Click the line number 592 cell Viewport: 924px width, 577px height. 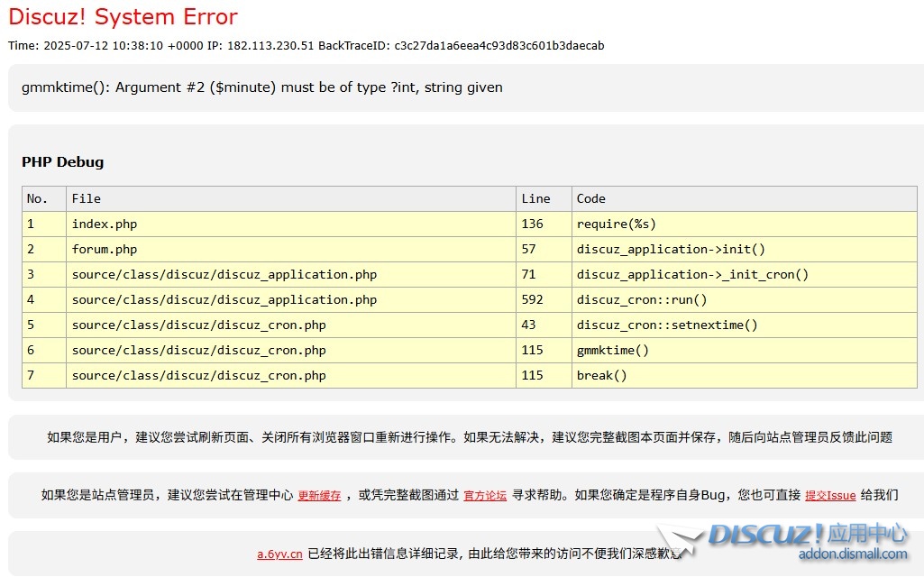(533, 299)
